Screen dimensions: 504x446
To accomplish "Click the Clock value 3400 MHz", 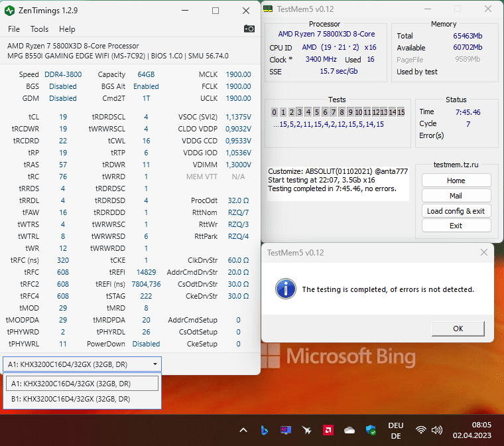I will click(321, 59).
